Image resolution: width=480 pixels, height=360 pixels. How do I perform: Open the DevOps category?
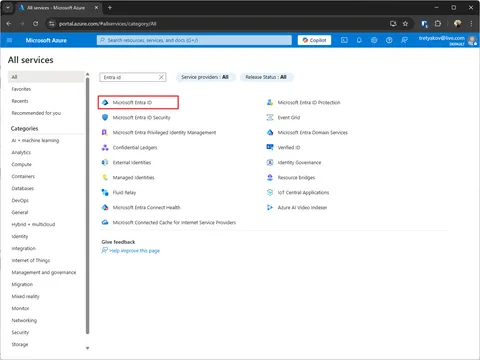click(x=20, y=200)
